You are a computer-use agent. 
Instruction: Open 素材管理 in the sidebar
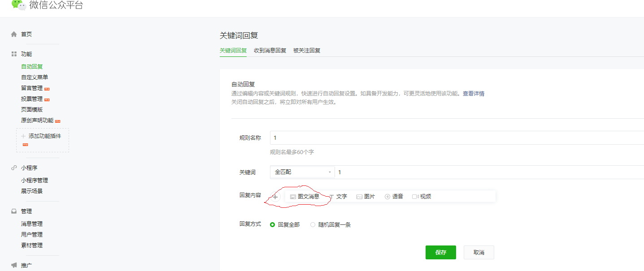click(32, 245)
